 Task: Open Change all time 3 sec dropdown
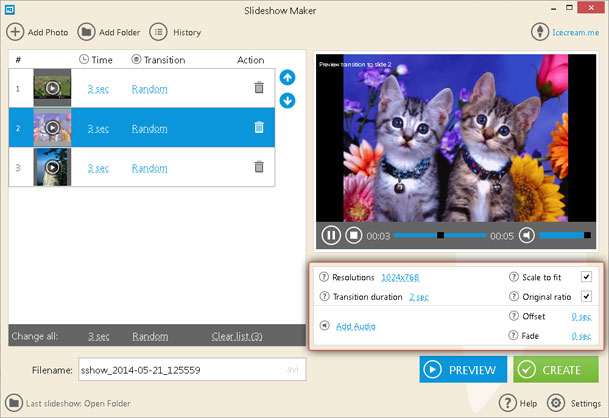coord(99,336)
